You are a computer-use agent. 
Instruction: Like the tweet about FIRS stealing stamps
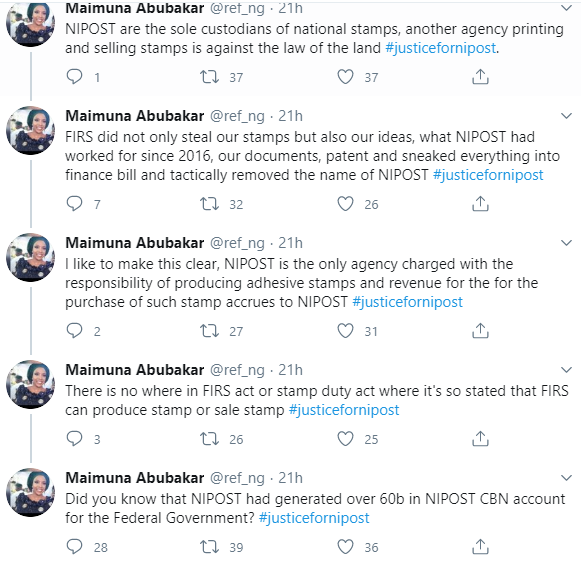point(345,204)
